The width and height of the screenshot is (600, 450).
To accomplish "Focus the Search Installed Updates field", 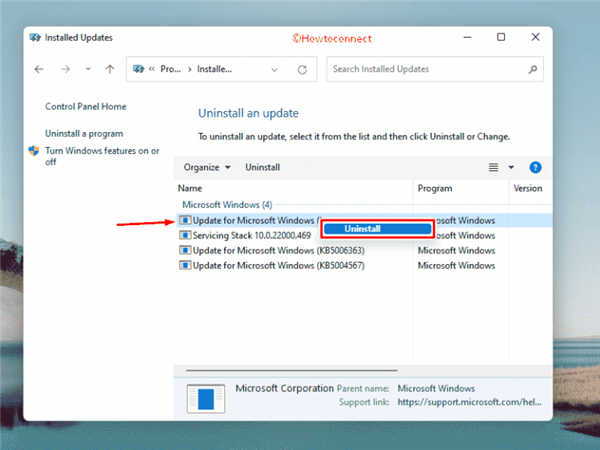I will click(435, 69).
